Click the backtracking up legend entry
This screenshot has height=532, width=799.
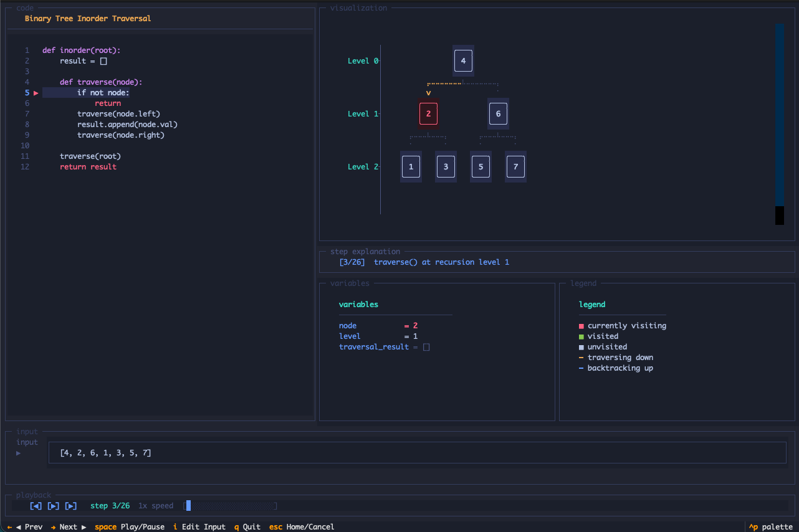616,368
